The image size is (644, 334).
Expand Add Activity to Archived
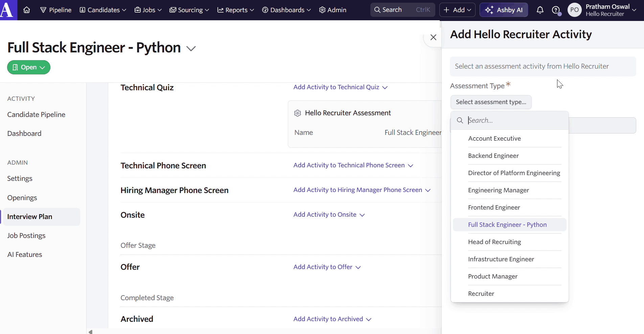[x=332, y=319]
